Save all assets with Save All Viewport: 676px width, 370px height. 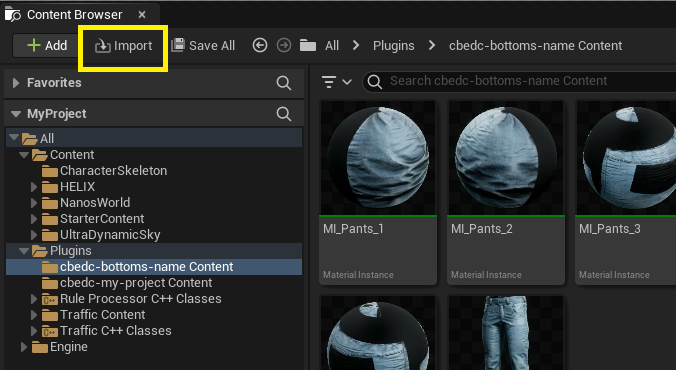(203, 46)
